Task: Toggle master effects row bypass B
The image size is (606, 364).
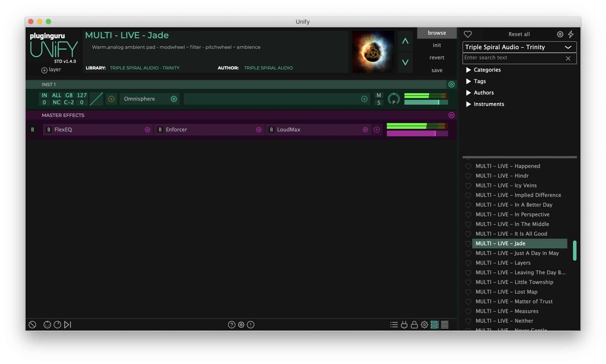Action: pyautogui.click(x=32, y=130)
